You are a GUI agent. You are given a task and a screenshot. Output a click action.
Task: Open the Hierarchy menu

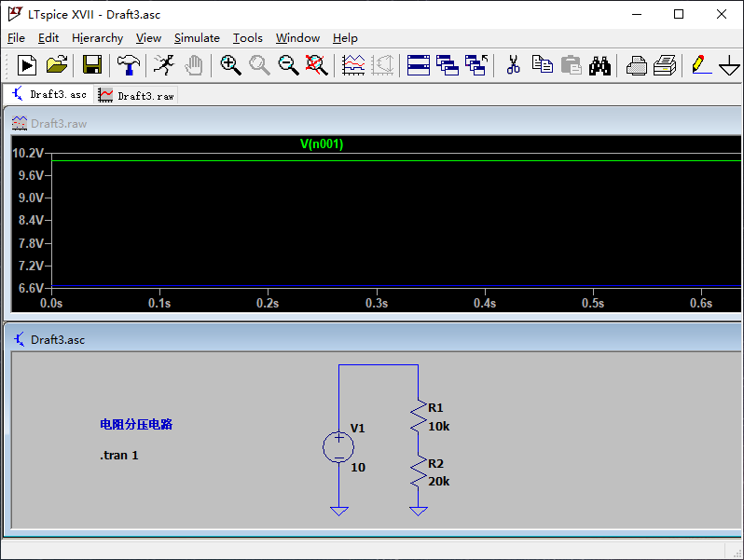[97, 38]
